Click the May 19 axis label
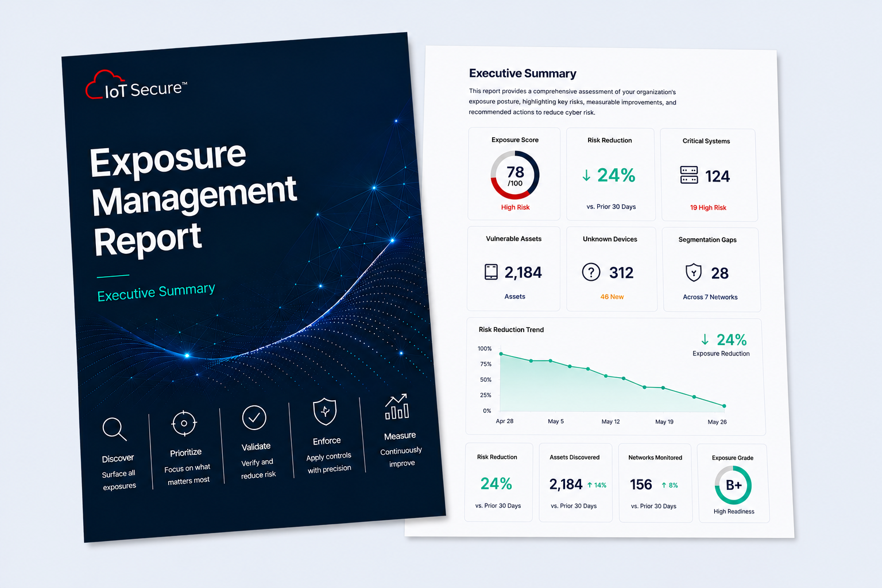This screenshot has height=588, width=882. (x=664, y=422)
